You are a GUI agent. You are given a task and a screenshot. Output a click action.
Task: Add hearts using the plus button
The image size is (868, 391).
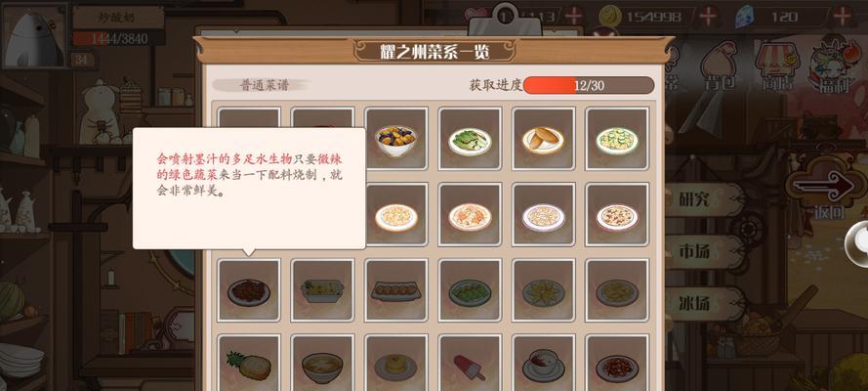(x=573, y=16)
